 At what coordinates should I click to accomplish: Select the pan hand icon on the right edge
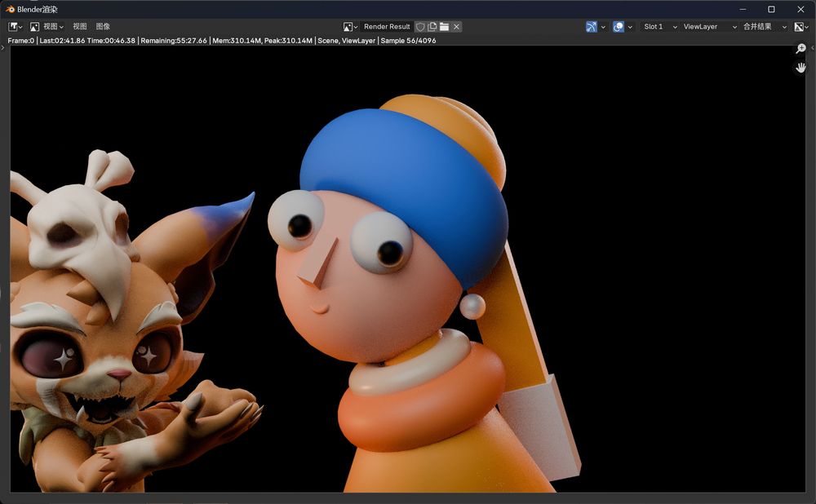tap(800, 67)
